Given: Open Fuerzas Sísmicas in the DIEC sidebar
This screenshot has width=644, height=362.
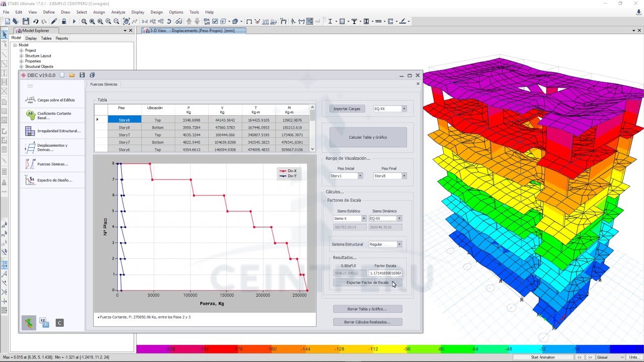Looking at the screenshot, I should [52, 164].
